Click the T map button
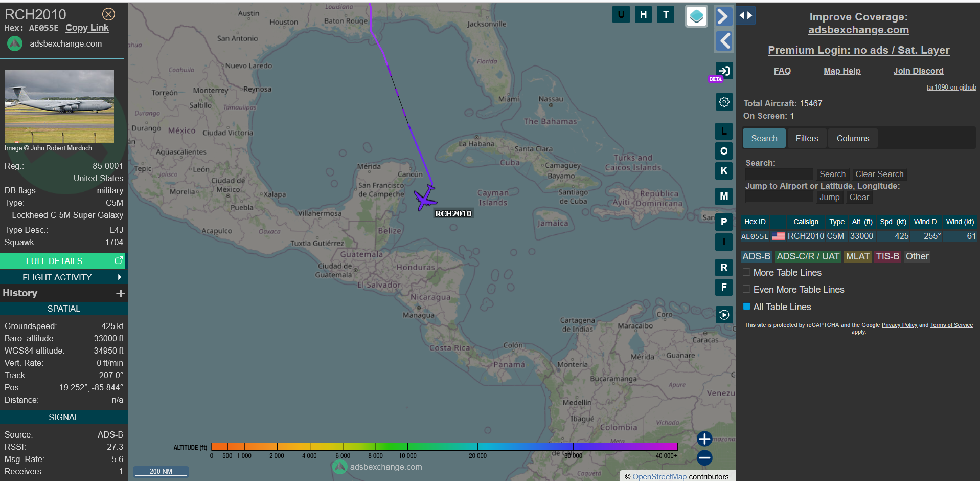This screenshot has height=481, width=980. coord(666,14)
